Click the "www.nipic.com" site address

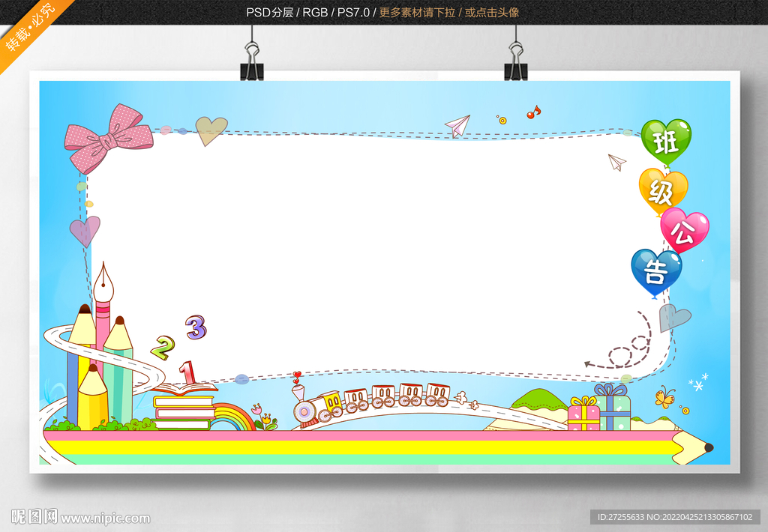pos(105,519)
